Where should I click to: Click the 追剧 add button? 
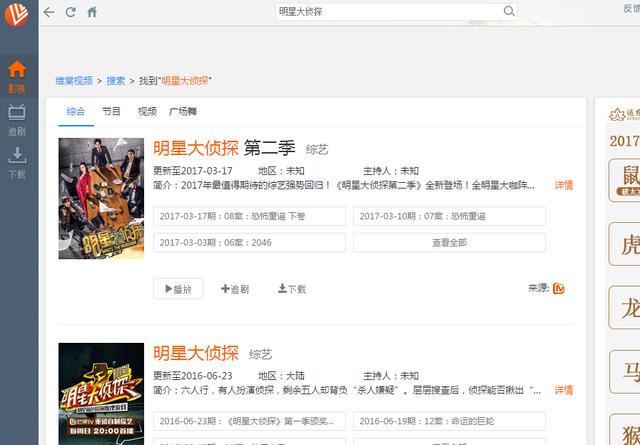pos(235,289)
